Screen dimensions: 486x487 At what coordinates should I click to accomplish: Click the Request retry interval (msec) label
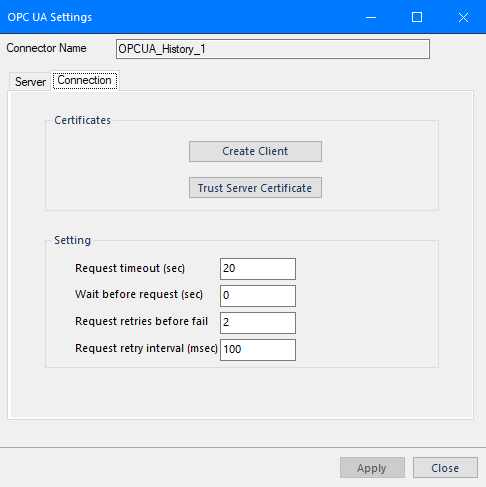pyautogui.click(x=146, y=348)
